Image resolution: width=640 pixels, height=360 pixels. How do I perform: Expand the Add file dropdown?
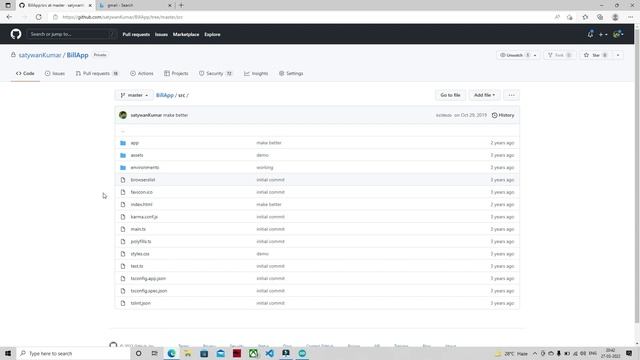tap(484, 95)
